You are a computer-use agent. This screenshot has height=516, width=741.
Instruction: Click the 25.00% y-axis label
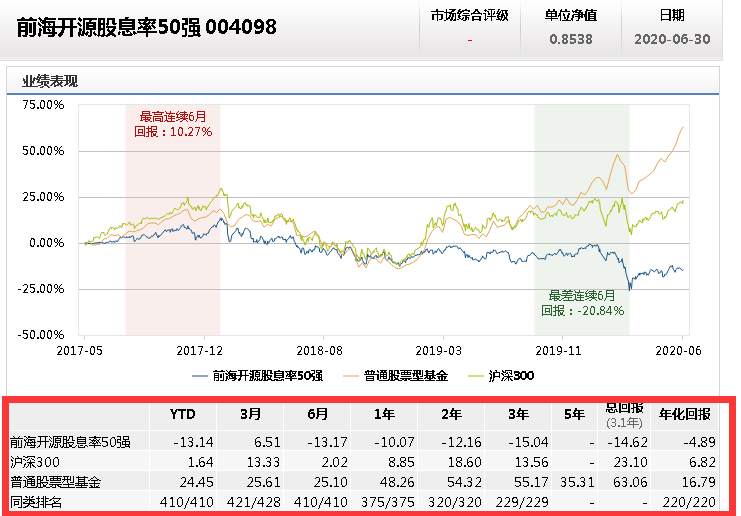(43, 197)
